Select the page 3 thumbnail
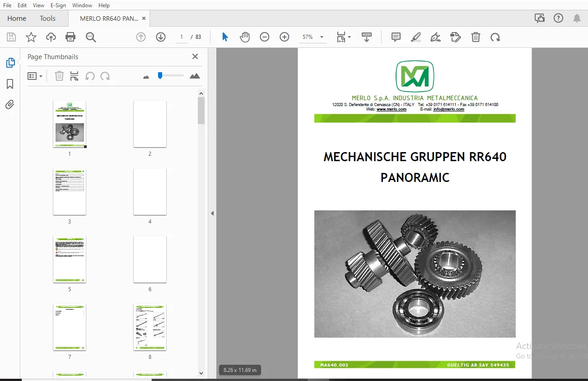This screenshot has width=588, height=381. 70,191
